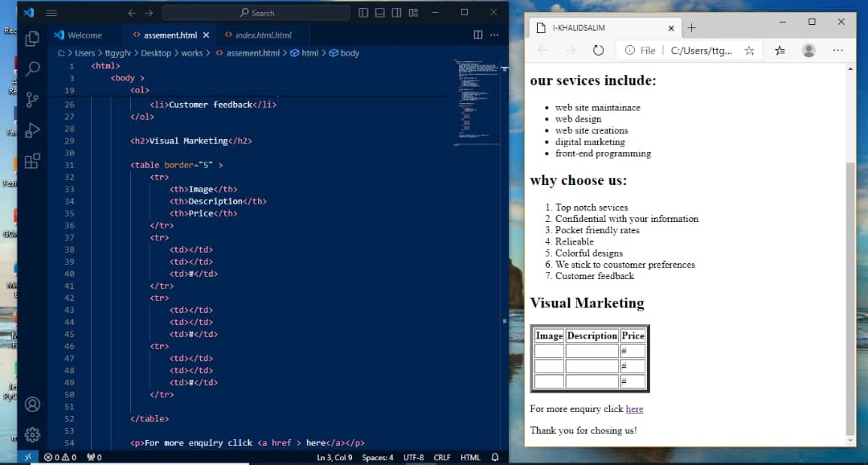This screenshot has width=868, height=465.
Task: Open a new tab in Edge
Action: (x=691, y=27)
